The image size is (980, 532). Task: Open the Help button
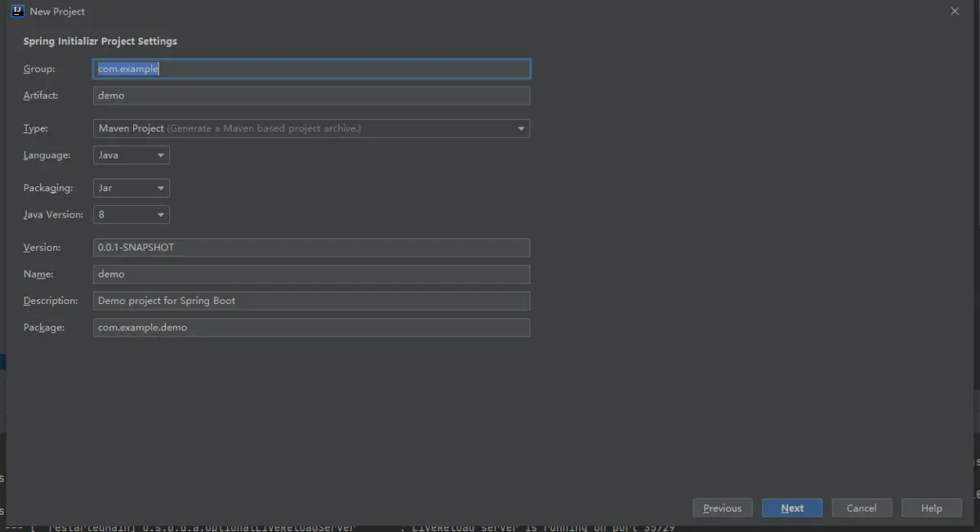pos(932,508)
